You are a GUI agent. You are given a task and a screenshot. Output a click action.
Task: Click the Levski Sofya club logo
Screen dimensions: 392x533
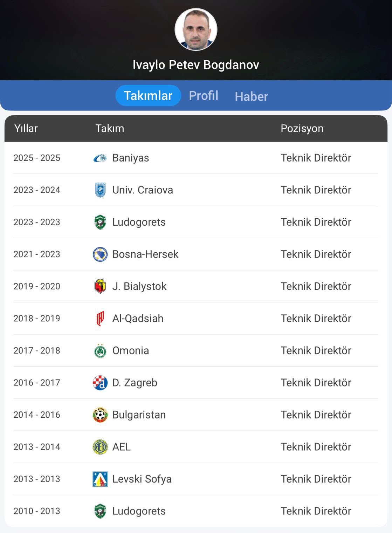coord(100,479)
